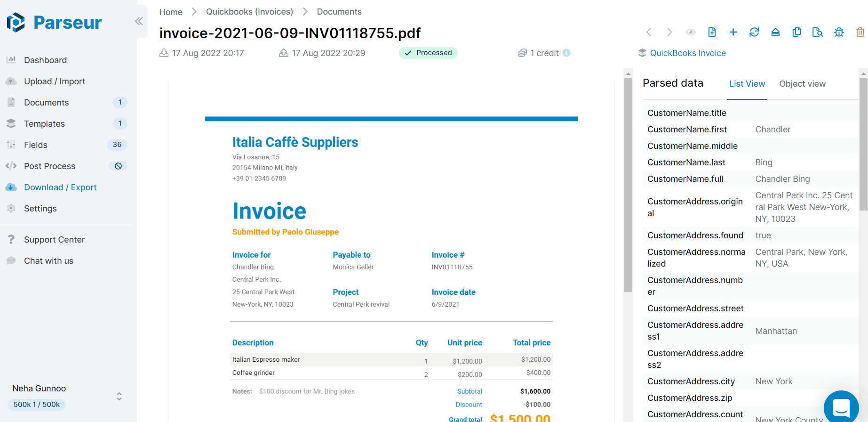The height and width of the screenshot is (422, 868).
Task: Click the Templates layers icon
Action: [11, 123]
